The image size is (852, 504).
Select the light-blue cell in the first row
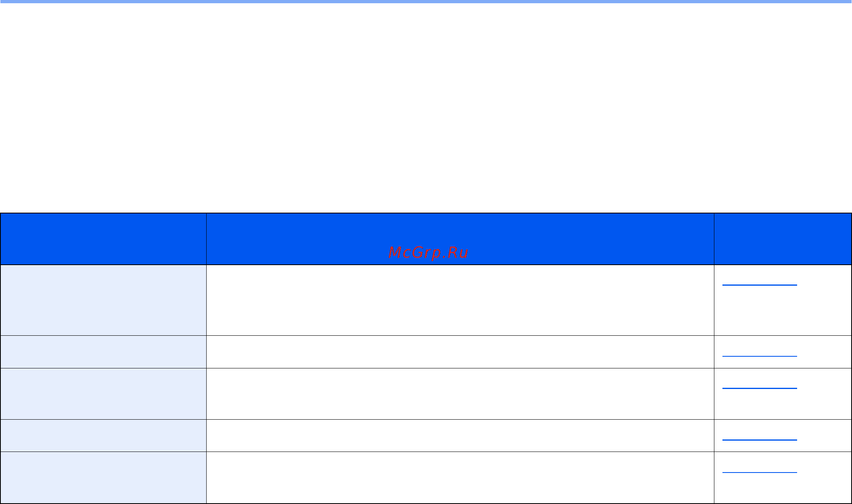coord(103,300)
